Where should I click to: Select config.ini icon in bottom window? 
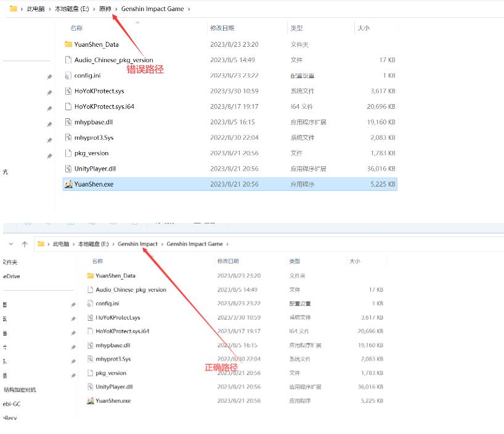click(x=91, y=303)
